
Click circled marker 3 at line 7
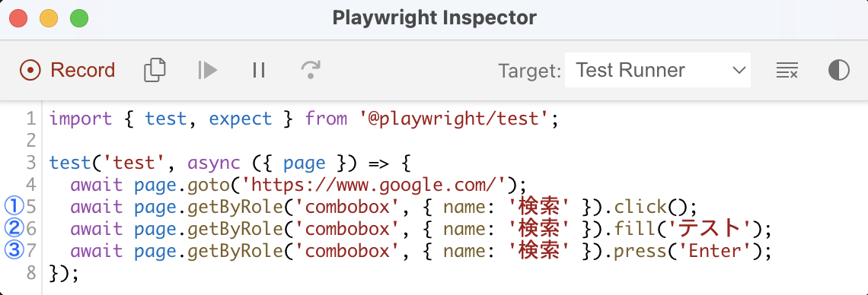pyautogui.click(x=13, y=251)
